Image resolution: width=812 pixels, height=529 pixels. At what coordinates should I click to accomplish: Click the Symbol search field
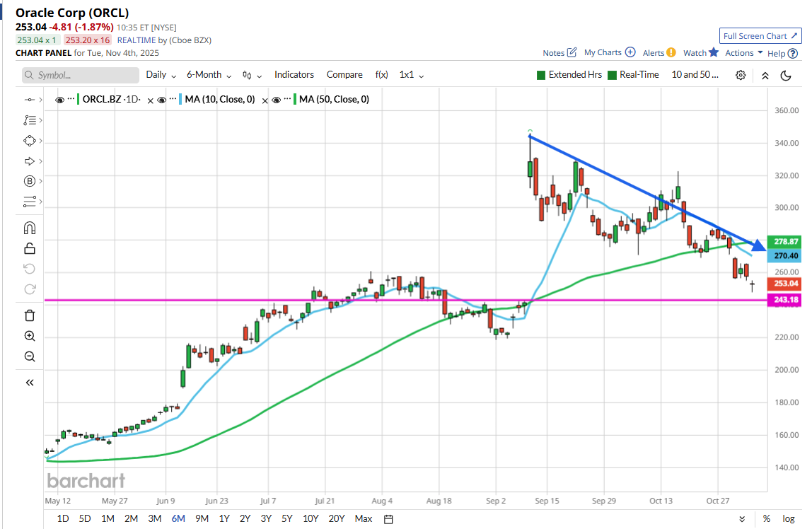81,75
